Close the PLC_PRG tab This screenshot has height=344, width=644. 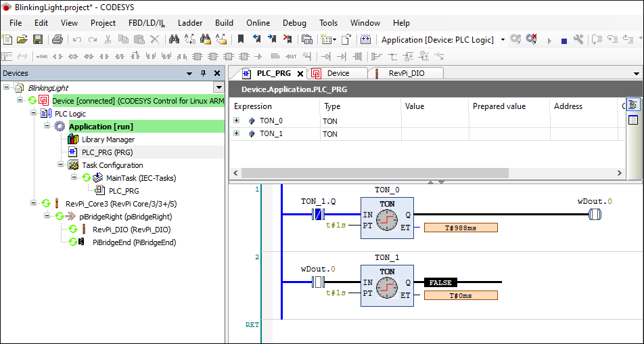pyautogui.click(x=300, y=74)
